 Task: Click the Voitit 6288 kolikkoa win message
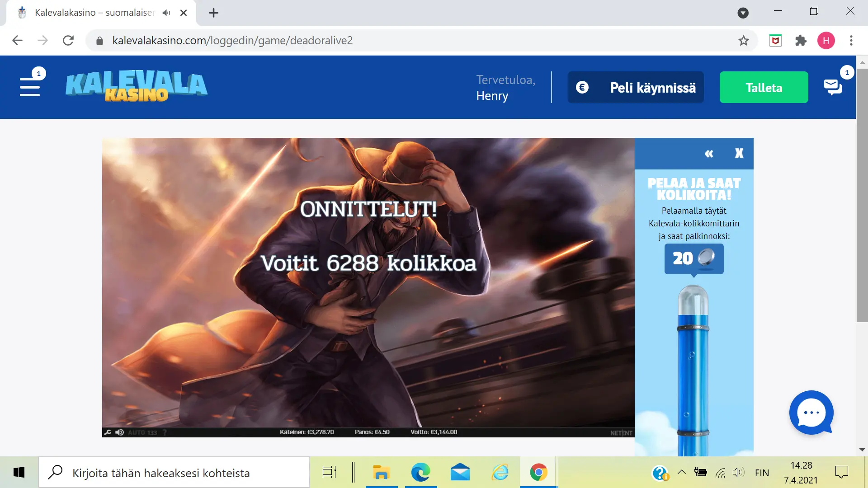[368, 263]
